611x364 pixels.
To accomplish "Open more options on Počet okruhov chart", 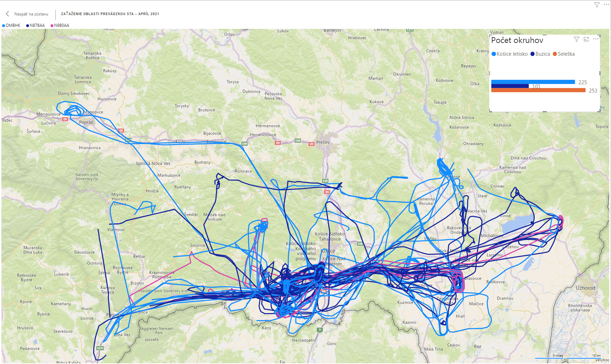I will tap(596, 39).
